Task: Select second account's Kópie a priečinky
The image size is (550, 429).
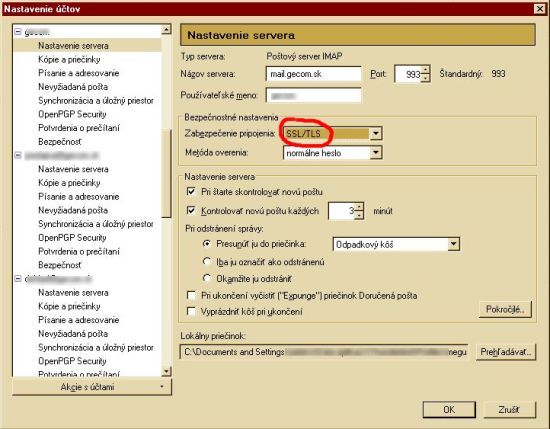Action: (x=69, y=183)
